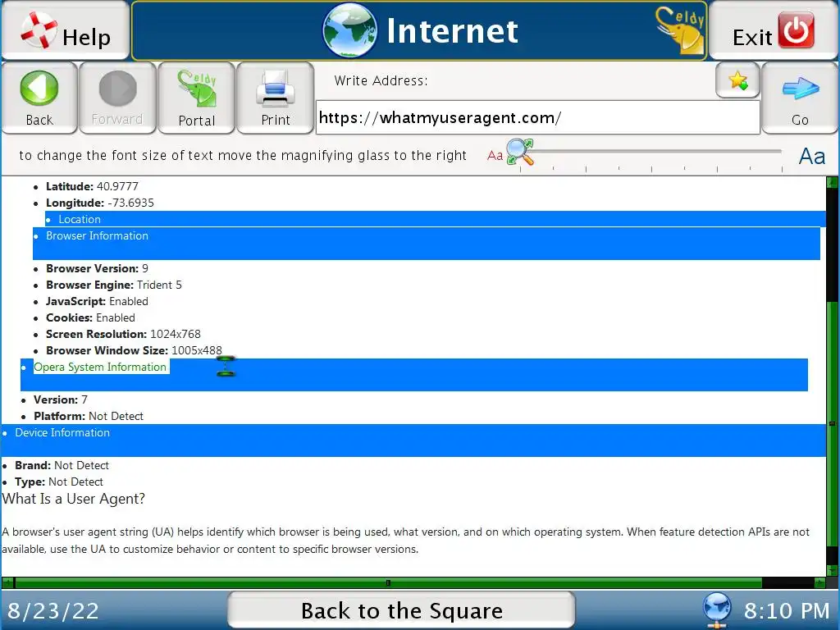Click Back to the Square button
The image size is (840, 630).
(x=401, y=610)
